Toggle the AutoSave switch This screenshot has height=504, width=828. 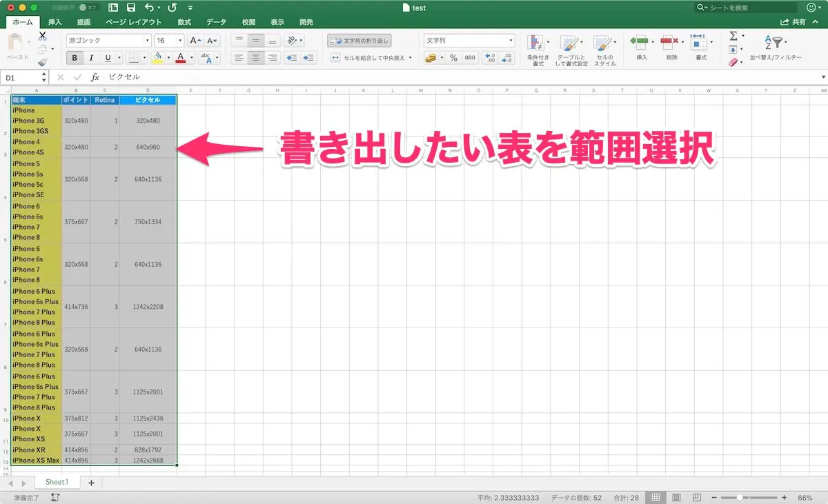[x=88, y=8]
